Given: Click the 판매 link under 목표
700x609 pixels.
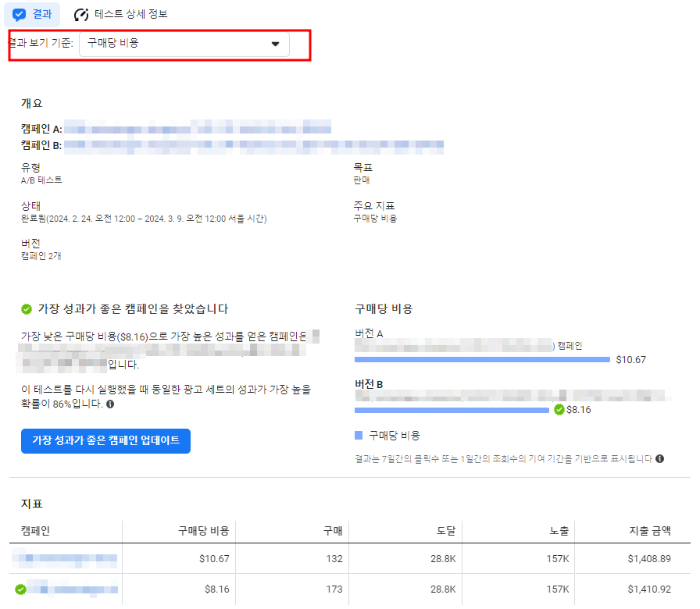Looking at the screenshot, I should tap(362, 178).
